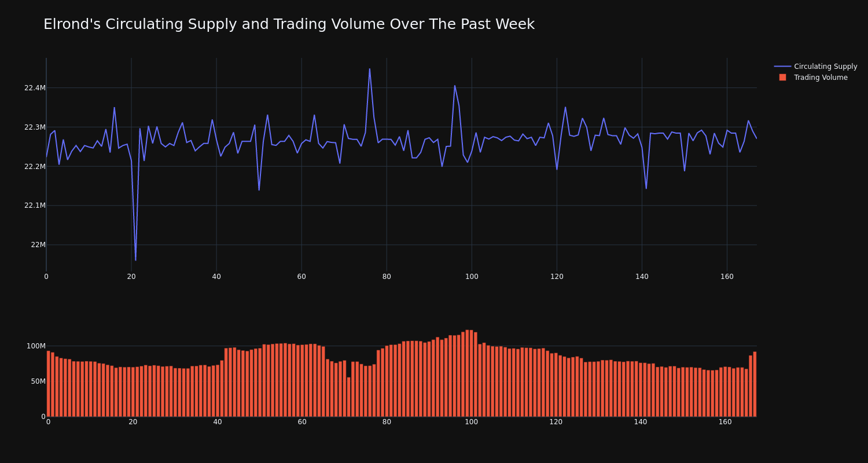Click the first trading volume bar
The width and height of the screenshot is (868, 463).
click(x=48, y=384)
